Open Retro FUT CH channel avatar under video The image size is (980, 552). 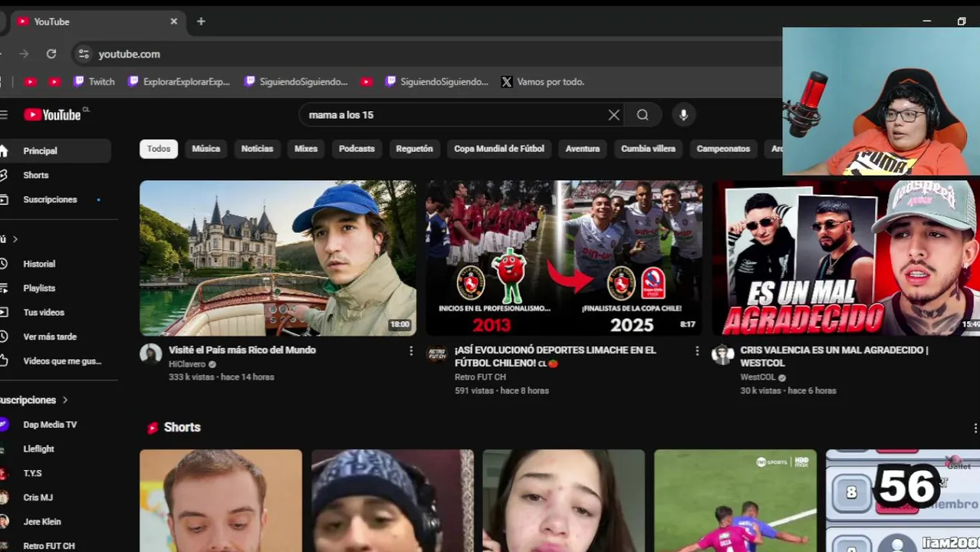pyautogui.click(x=437, y=353)
